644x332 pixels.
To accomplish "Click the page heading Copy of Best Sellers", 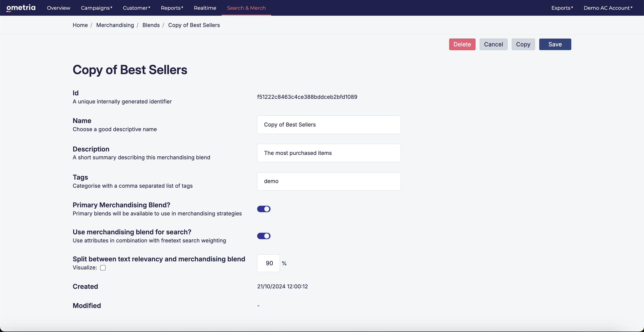I will [130, 70].
